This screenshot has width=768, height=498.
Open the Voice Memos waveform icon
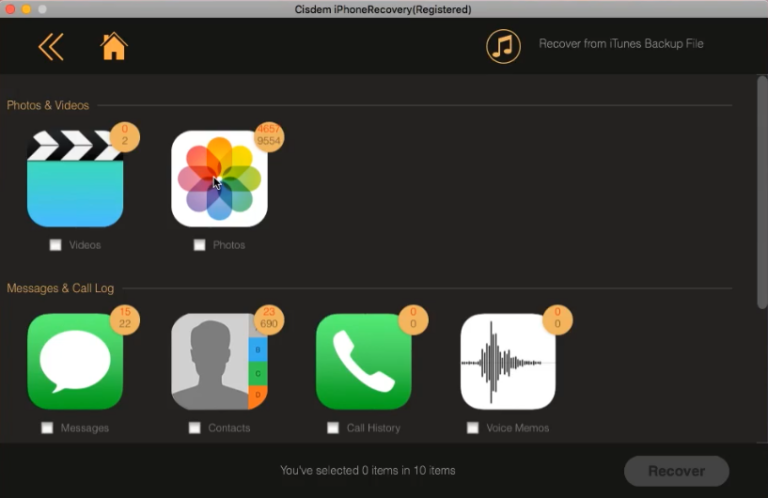point(508,361)
